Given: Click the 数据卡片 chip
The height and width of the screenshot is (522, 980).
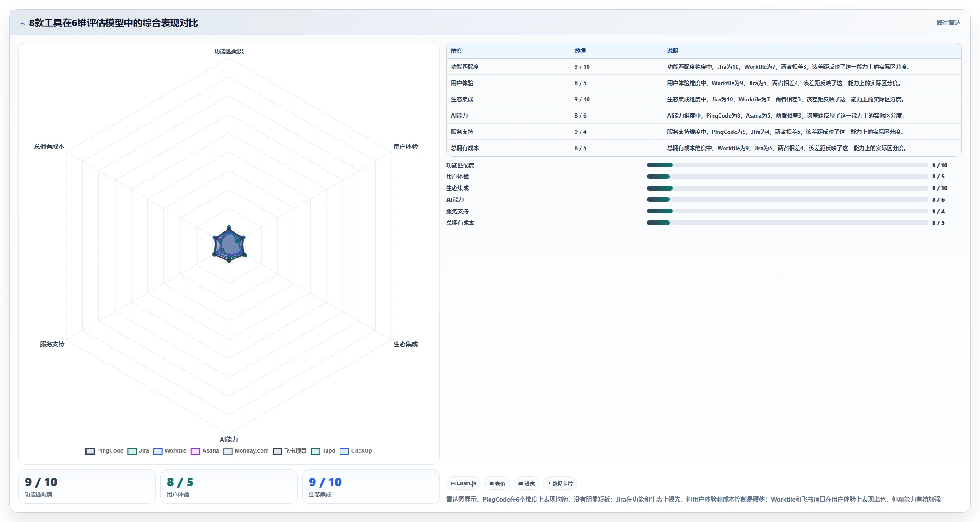Looking at the screenshot, I should point(560,483).
